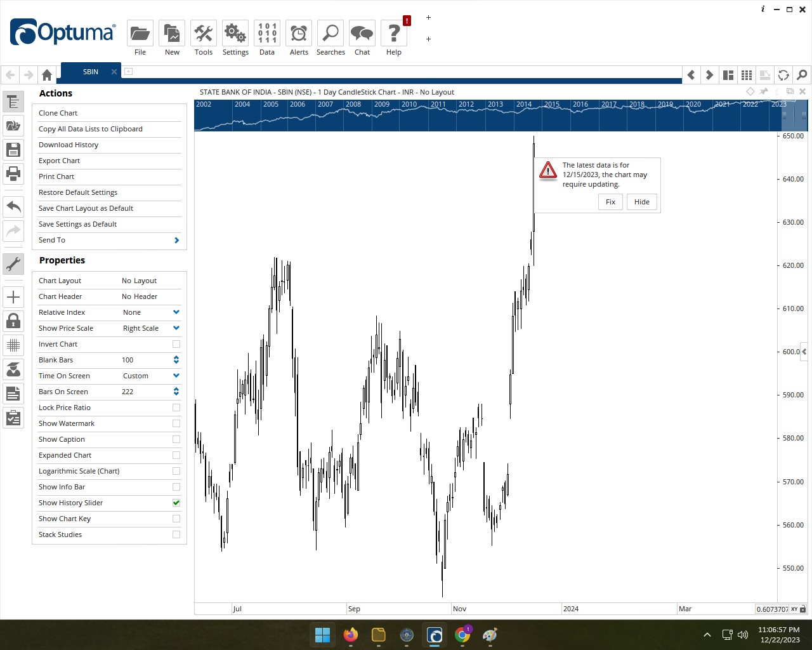Click the padlock icon in left sidebar
Screen dimensions: 812x650
pos(13,321)
